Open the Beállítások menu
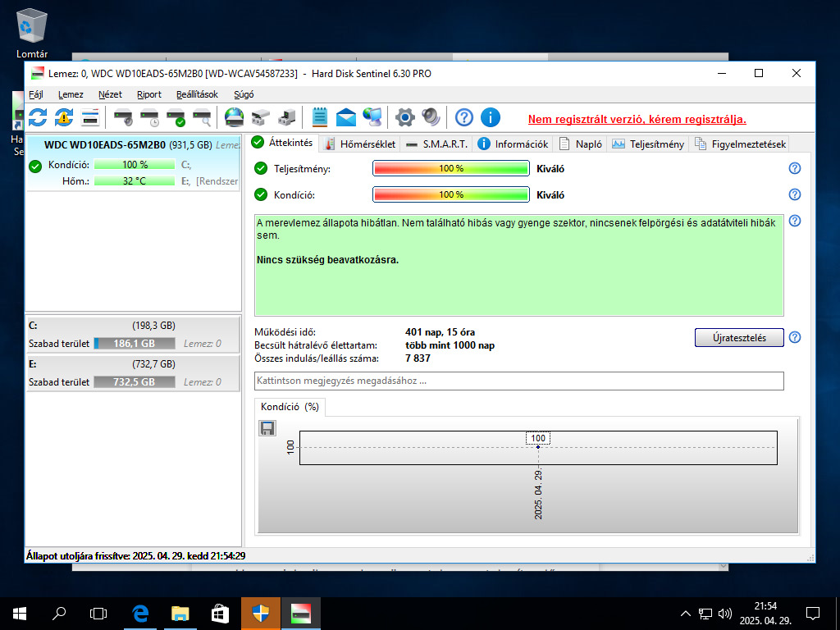The height and width of the screenshot is (630, 840). tap(197, 94)
